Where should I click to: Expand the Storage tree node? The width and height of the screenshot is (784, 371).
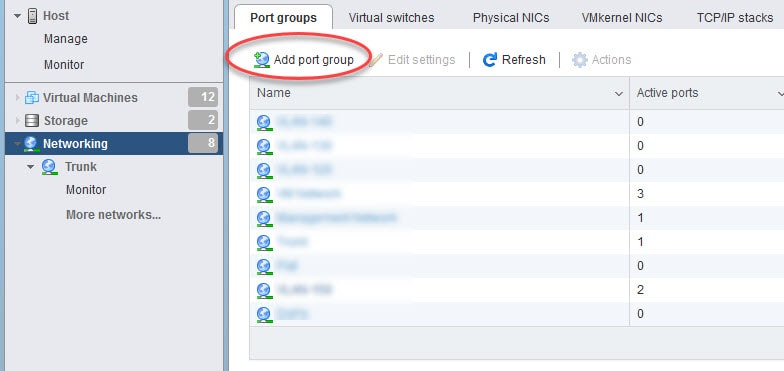point(18,120)
